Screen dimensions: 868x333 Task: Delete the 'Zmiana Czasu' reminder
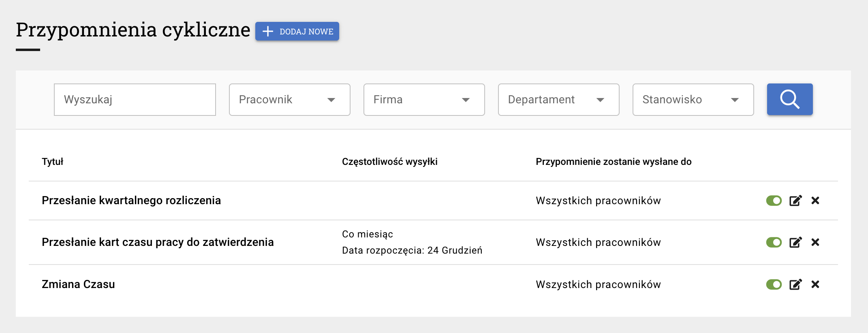[815, 284]
